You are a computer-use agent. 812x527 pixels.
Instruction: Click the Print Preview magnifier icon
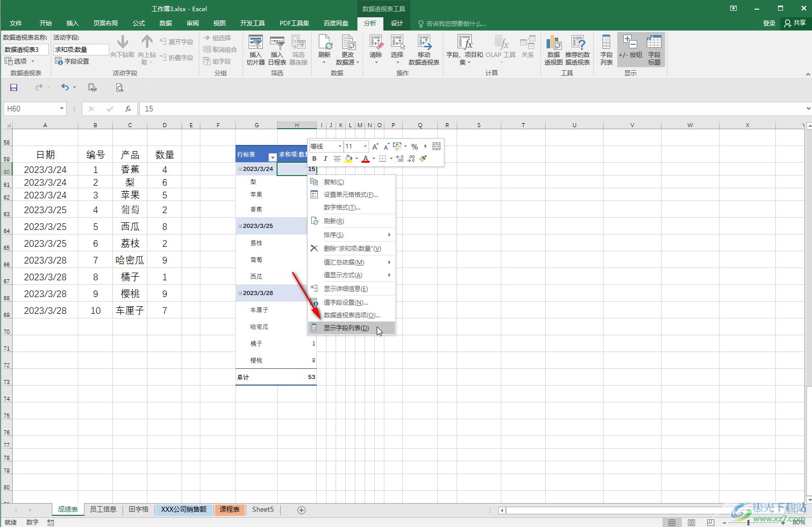(x=119, y=87)
